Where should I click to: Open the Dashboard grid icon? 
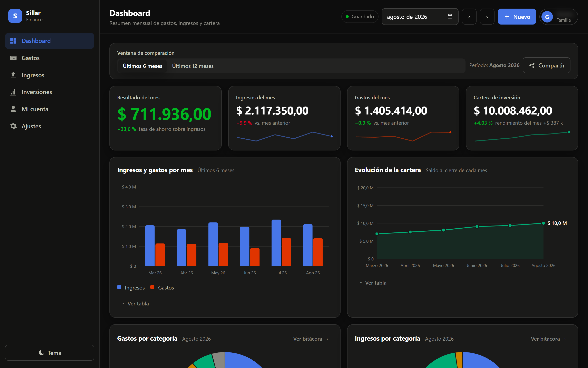tap(13, 41)
